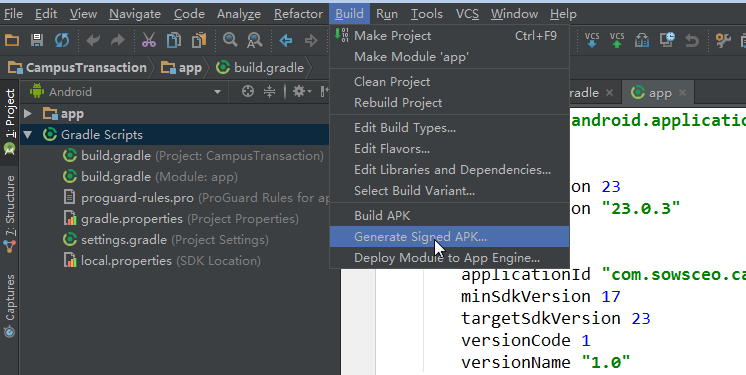Open the Code menu
Viewport: 746px width, 375px height.
coord(189,14)
